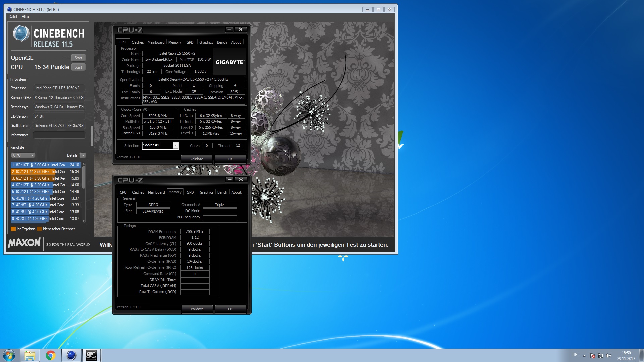Open the Datei menu
This screenshot has height=362, width=644.
13,17
